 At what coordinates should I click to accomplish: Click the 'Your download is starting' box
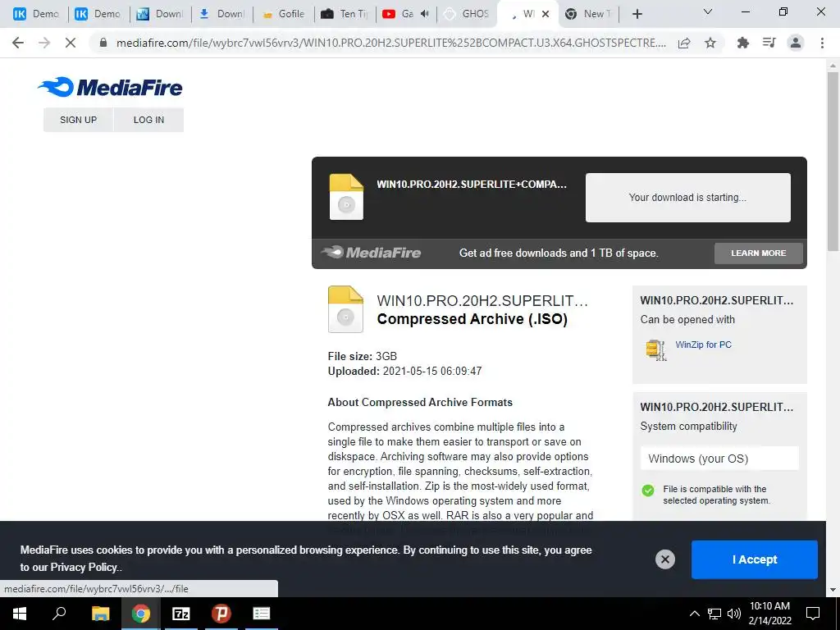pos(688,197)
